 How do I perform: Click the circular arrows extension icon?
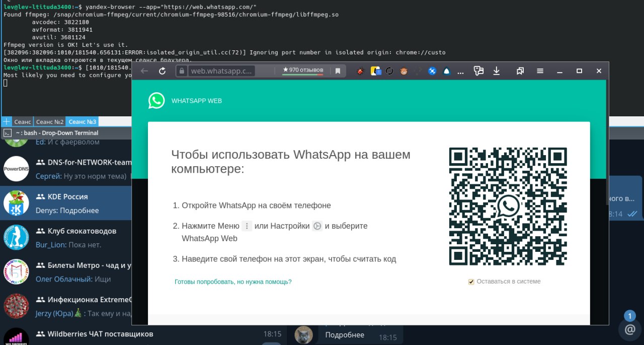tap(389, 71)
